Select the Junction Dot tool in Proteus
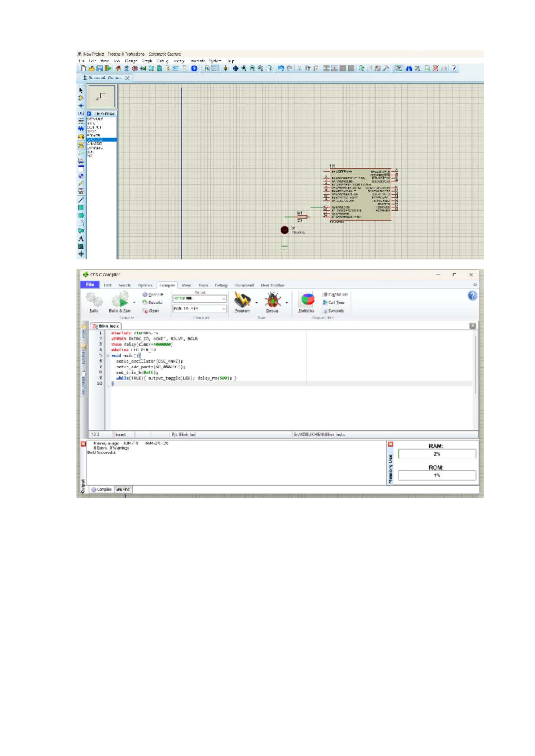The height and width of the screenshot is (756, 535). coord(81,106)
